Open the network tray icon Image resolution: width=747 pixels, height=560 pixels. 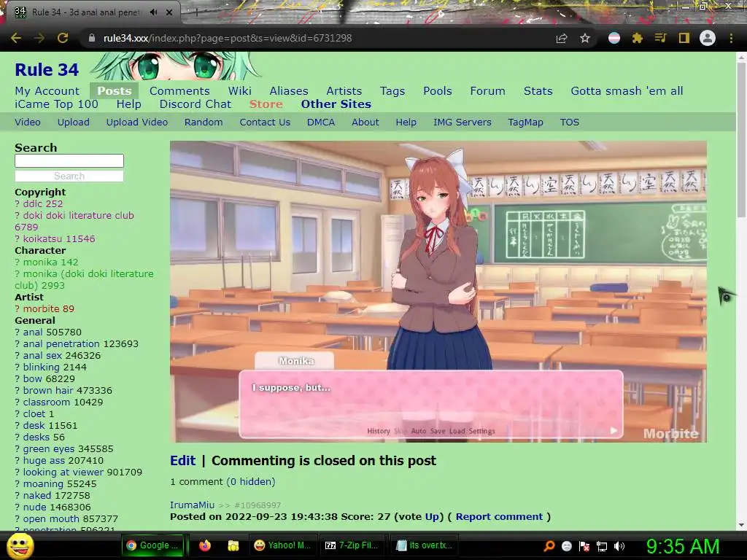click(x=602, y=546)
